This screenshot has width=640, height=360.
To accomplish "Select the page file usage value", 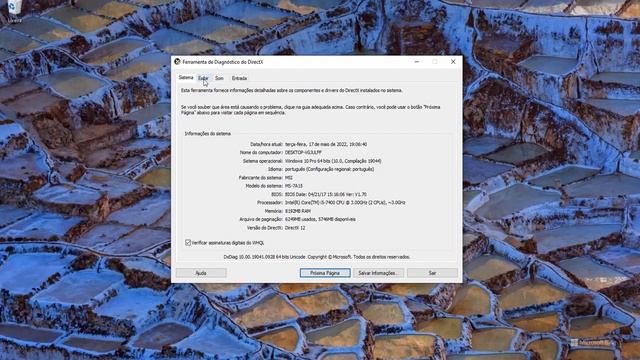I will pos(320,219).
